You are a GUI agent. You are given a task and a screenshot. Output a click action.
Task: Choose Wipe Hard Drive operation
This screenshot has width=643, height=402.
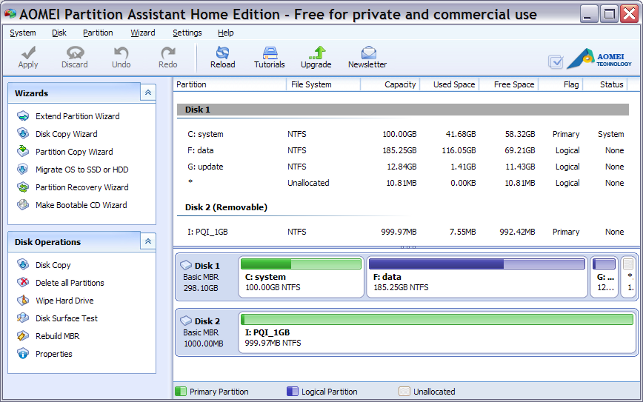point(64,300)
